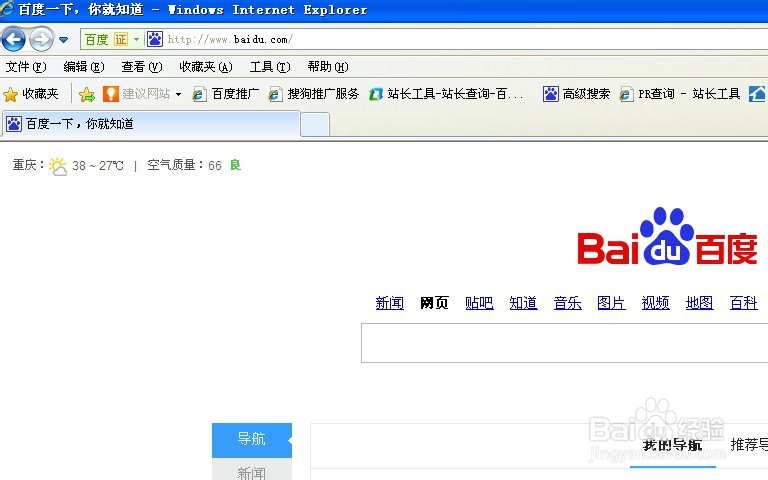Select the blue 导航 side tab
Image resolution: width=768 pixels, height=480 pixels.
click(x=252, y=440)
